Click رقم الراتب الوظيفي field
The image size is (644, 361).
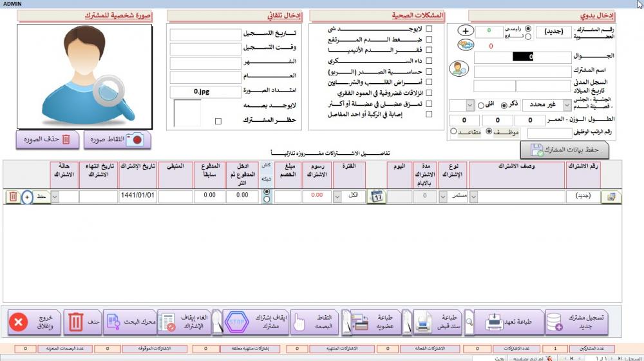coord(549,133)
